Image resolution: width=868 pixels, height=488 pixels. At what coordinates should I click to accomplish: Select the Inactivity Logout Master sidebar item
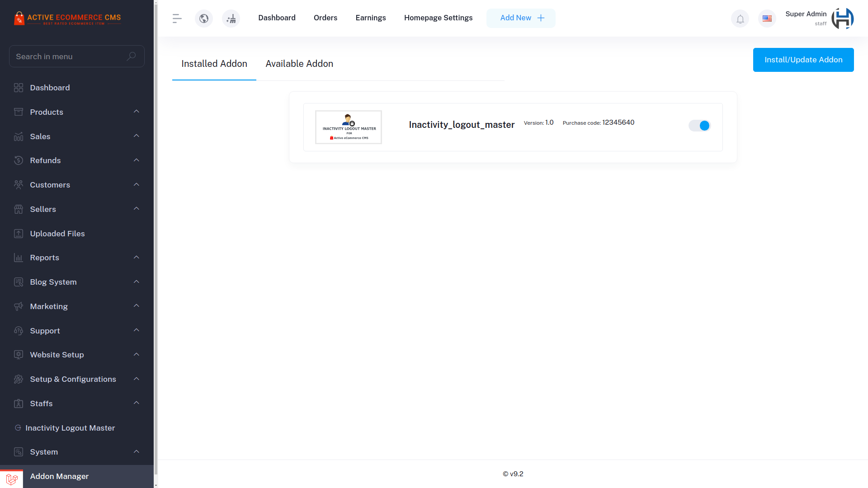[x=70, y=427]
